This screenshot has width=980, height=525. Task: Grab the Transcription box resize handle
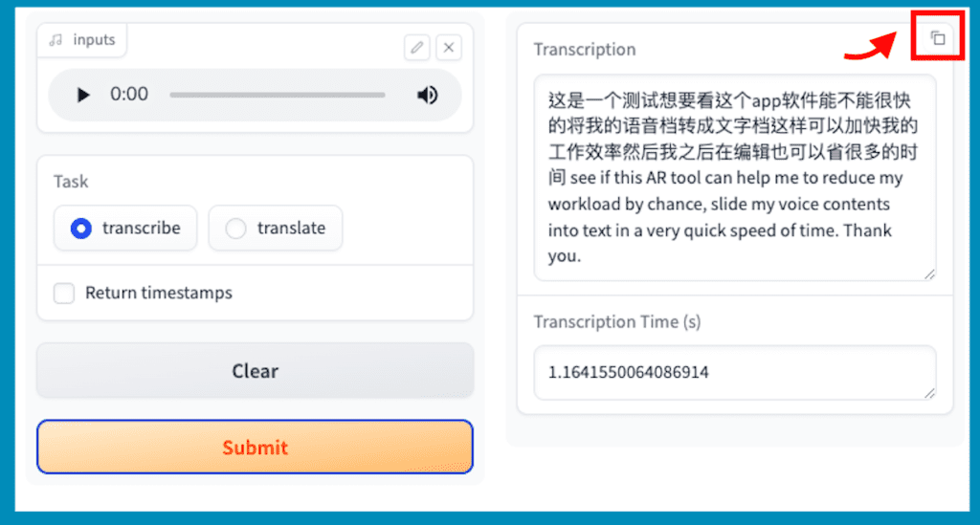[928, 273]
